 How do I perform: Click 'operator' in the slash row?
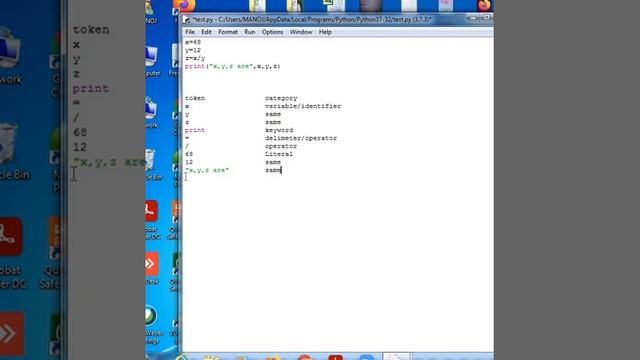point(281,146)
